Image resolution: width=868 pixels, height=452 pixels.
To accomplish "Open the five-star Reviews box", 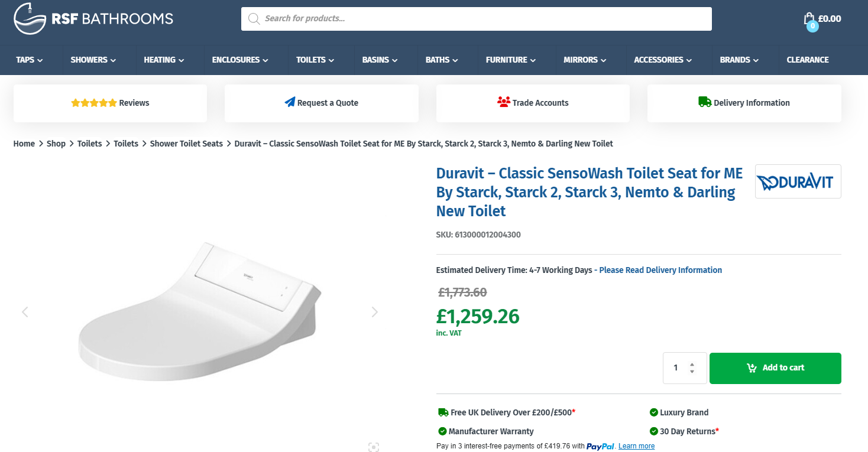I will coord(110,103).
